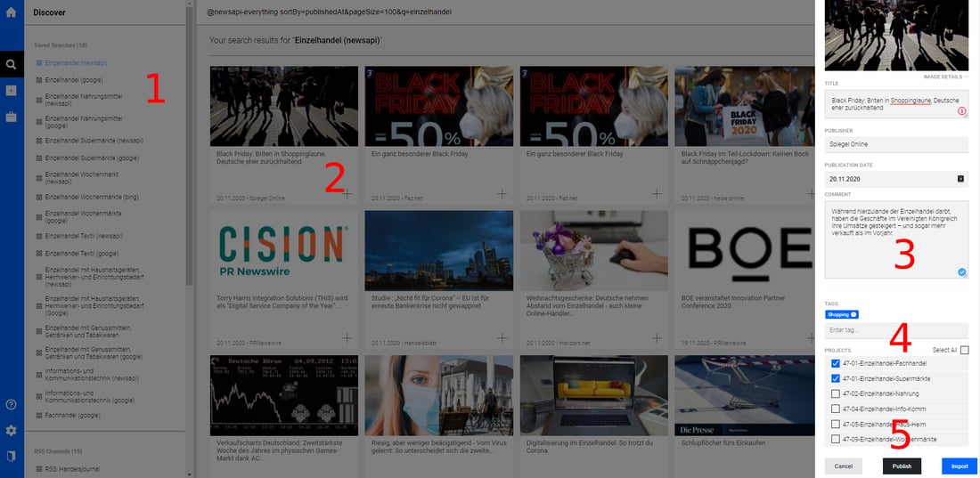Viewport: 980px width, 478px height.
Task: Open the Black Friday Spiegel Online thumbnail
Action: 284,106
